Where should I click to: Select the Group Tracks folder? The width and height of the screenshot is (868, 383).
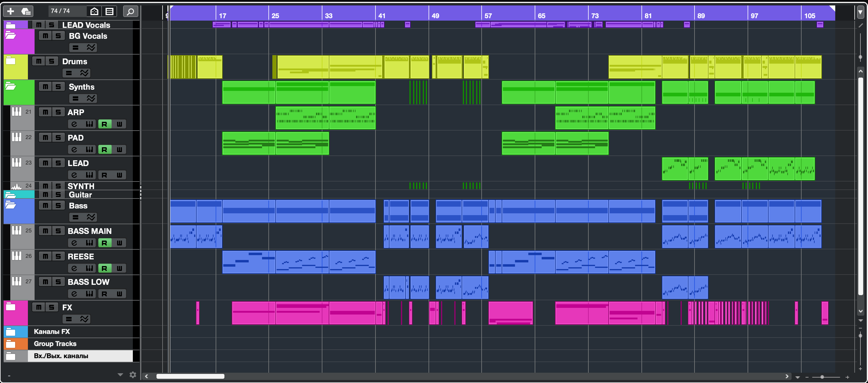55,344
